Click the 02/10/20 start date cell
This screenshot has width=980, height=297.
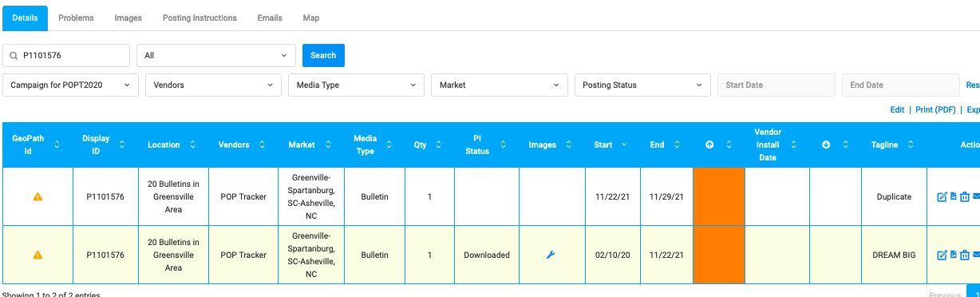point(612,255)
